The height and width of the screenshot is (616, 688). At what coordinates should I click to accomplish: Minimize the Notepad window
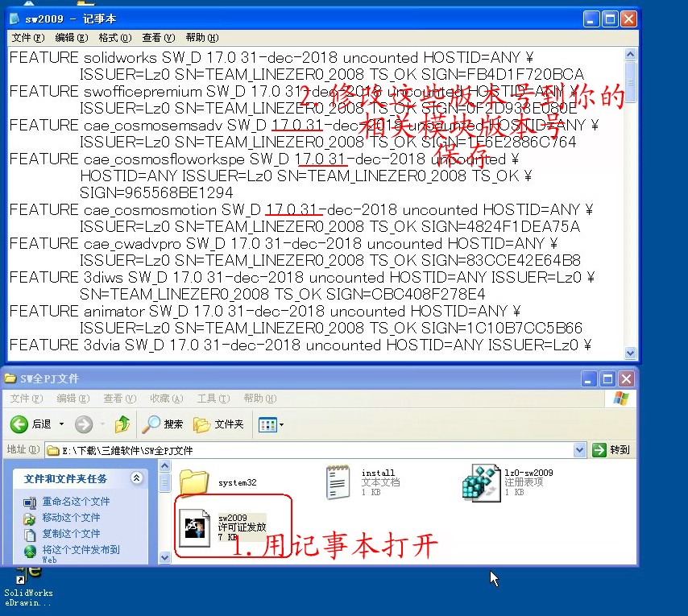coord(591,19)
